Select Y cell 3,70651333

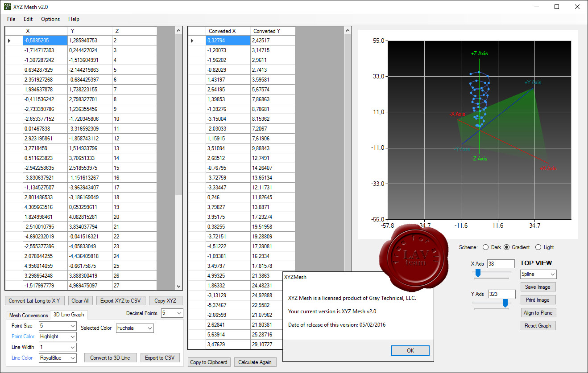tap(90, 158)
